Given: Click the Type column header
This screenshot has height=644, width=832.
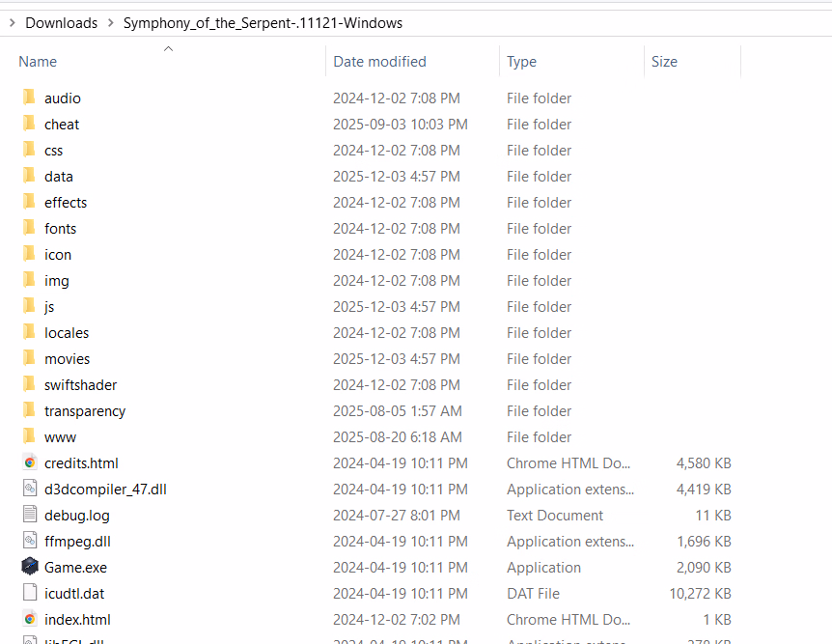Looking at the screenshot, I should point(521,62).
